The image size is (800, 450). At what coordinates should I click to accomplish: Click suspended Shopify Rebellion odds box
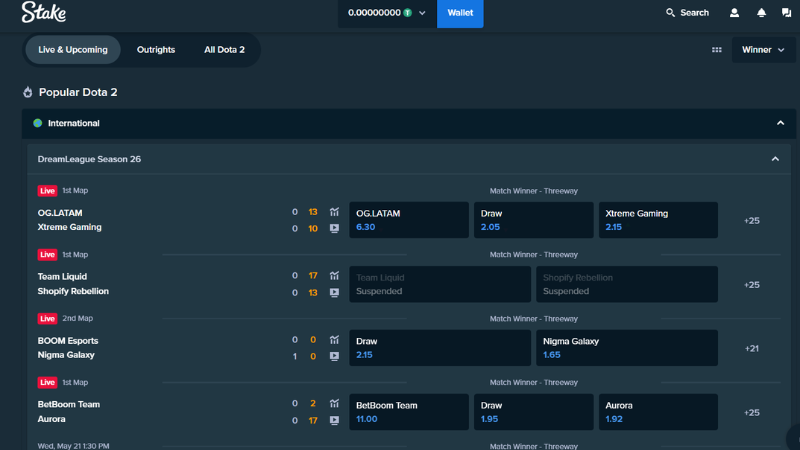pyautogui.click(x=627, y=284)
